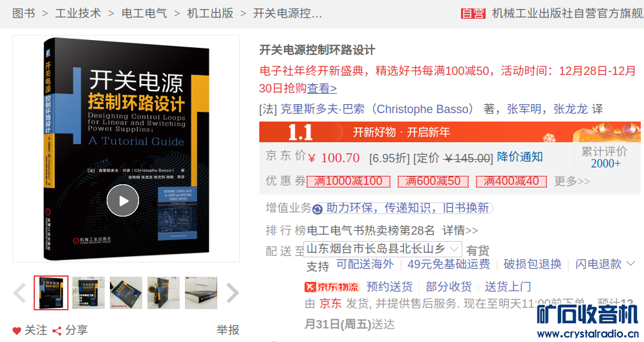Open the 山东烟台市长岛县北长山乡 delivery address dropdown
This screenshot has width=644, height=342.
click(383, 249)
